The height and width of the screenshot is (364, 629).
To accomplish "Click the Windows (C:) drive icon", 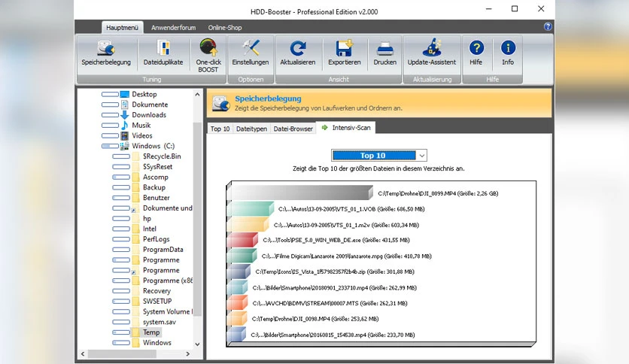I will pos(125,146).
